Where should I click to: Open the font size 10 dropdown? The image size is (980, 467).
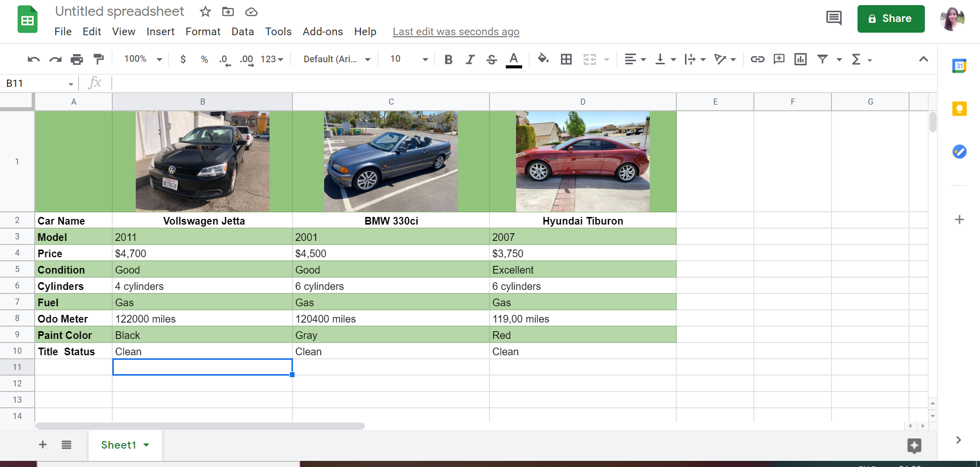(x=409, y=59)
